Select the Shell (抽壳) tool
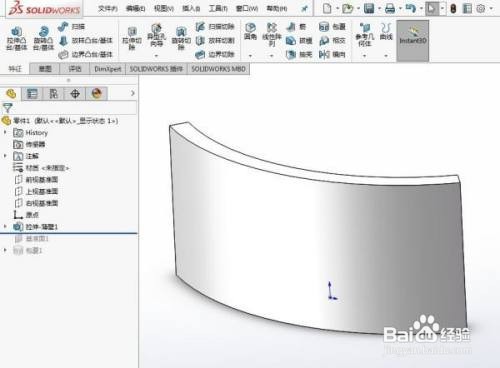Screen dimensions: 500x368 coord(299,54)
